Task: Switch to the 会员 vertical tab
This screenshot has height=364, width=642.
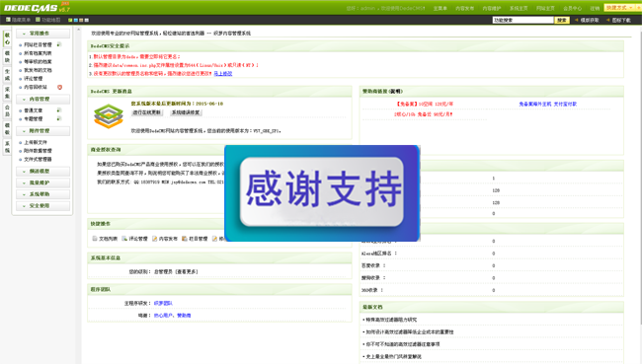Action: click(x=7, y=110)
